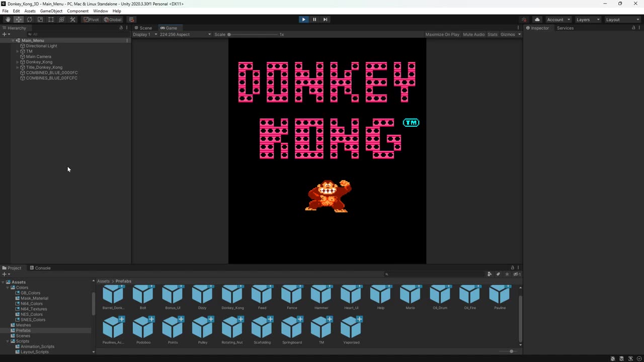644x362 pixels.
Task: Switch to the Scene tab
Action: (143, 28)
